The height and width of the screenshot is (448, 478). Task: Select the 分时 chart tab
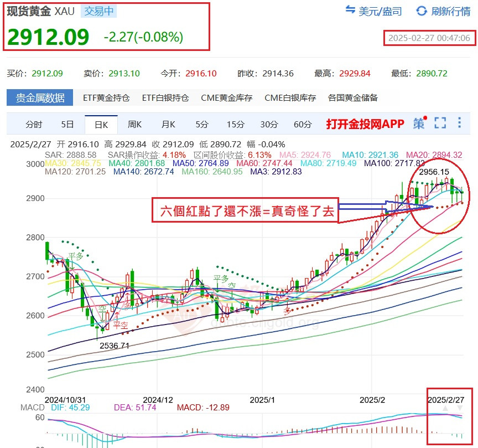[x=34, y=125]
